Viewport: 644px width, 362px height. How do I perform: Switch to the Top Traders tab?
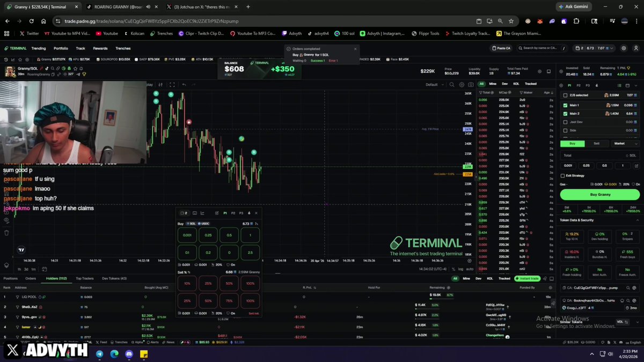coord(84,278)
